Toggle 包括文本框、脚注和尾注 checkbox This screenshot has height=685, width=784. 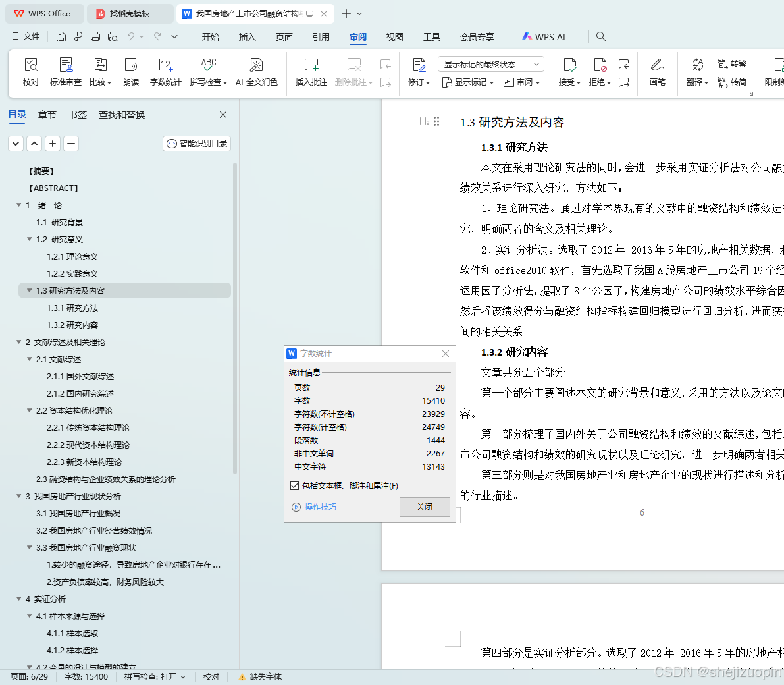[294, 486]
